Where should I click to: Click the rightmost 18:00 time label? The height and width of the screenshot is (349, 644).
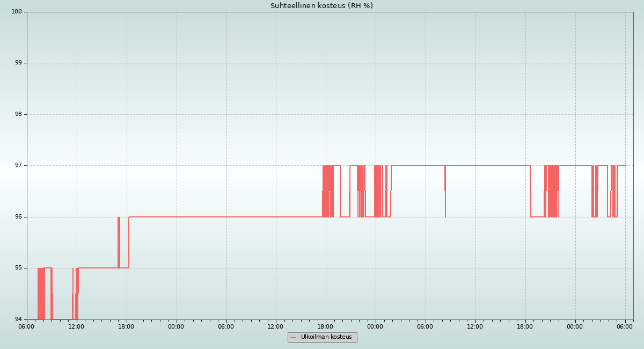pos(525,326)
